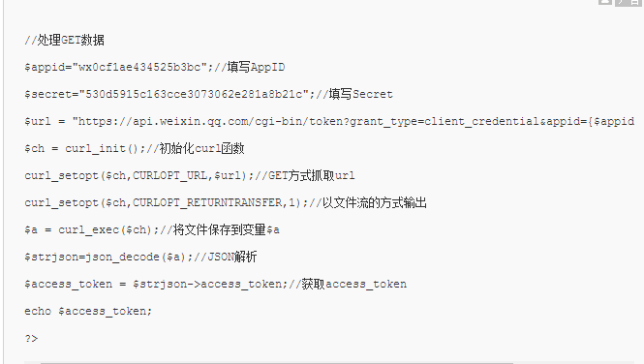Click the echo $access_token line
Viewport: 644px width, 364px height.
pos(88,311)
